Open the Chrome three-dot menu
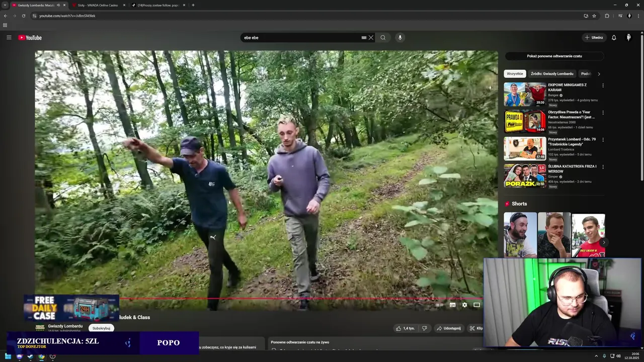Viewport: 644px width, 362px height. [x=637, y=16]
